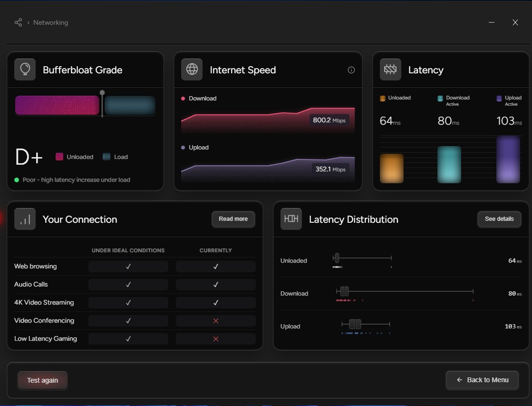Click the Latency Distribution box-plot icon
The height and width of the screenshot is (406, 532).
pyautogui.click(x=291, y=219)
